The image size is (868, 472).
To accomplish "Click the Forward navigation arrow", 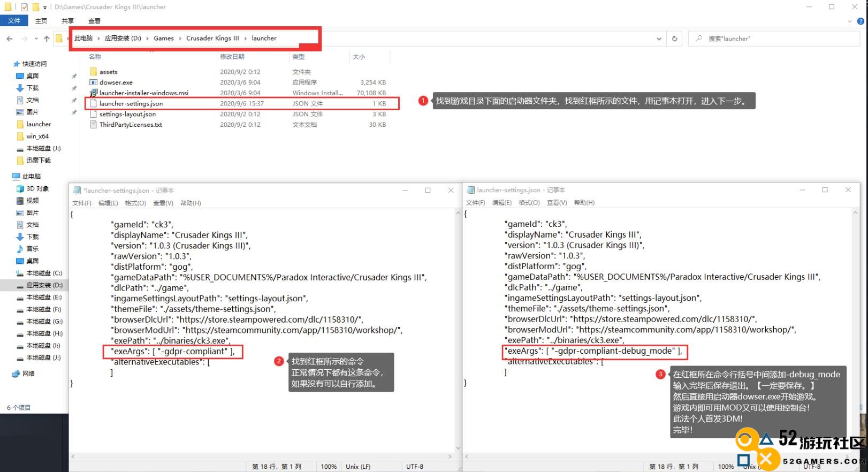I will pyautogui.click(x=24, y=39).
